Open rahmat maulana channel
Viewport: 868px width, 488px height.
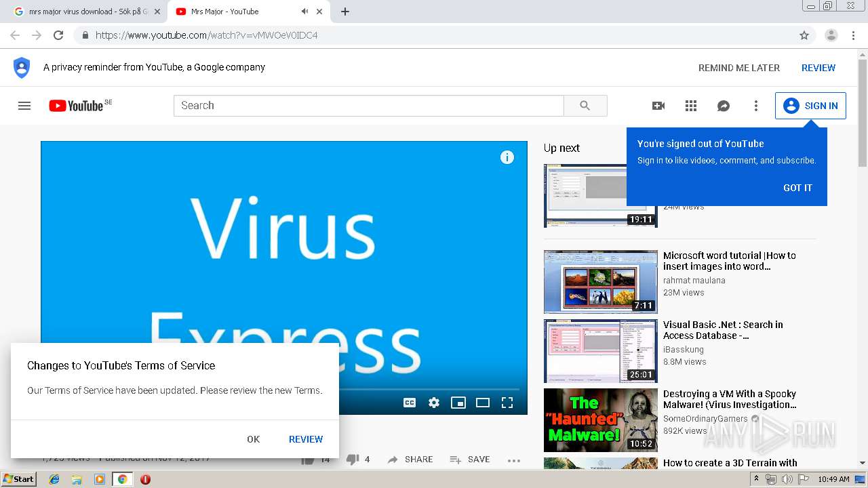(694, 281)
